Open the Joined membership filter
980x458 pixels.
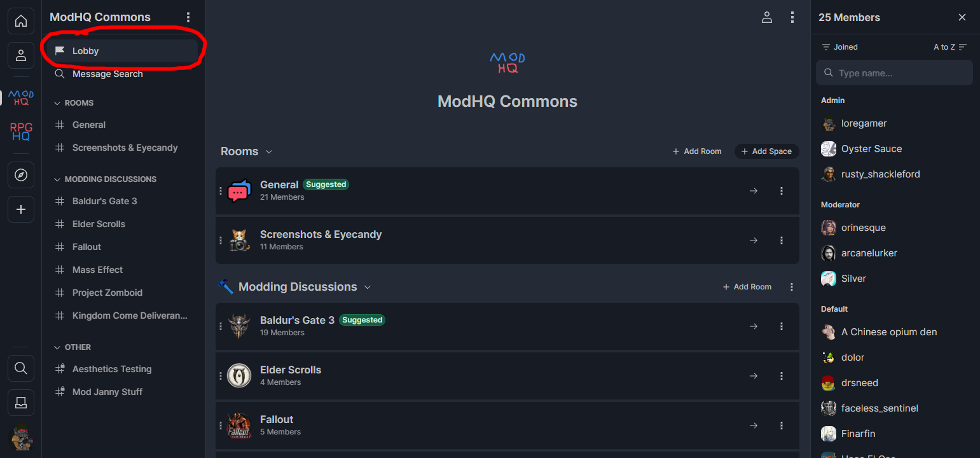839,47
